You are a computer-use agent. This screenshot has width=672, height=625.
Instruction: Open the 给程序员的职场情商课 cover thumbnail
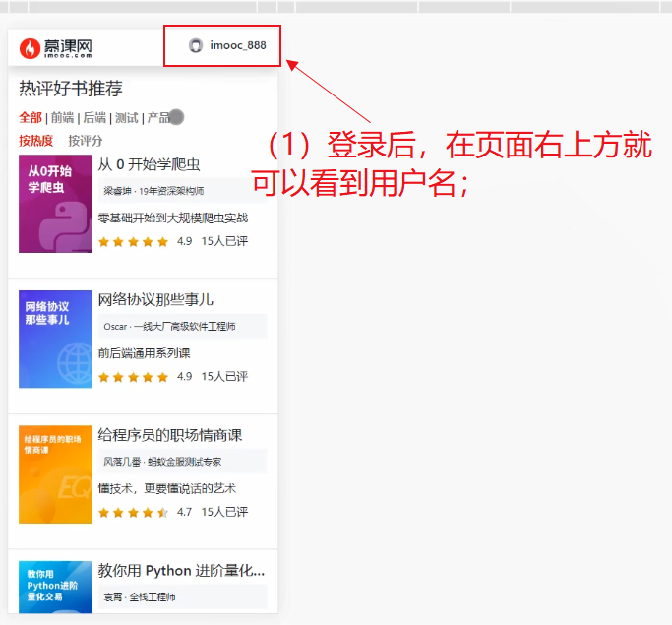[56, 474]
